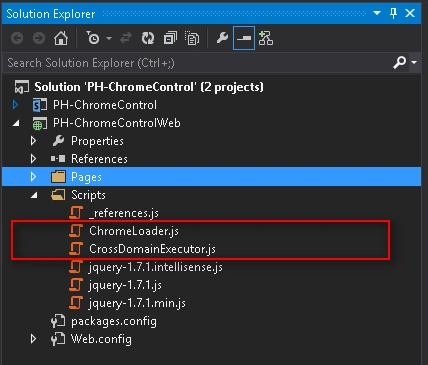The width and height of the screenshot is (428, 365).
Task: Select the References tree item
Action: click(x=99, y=159)
